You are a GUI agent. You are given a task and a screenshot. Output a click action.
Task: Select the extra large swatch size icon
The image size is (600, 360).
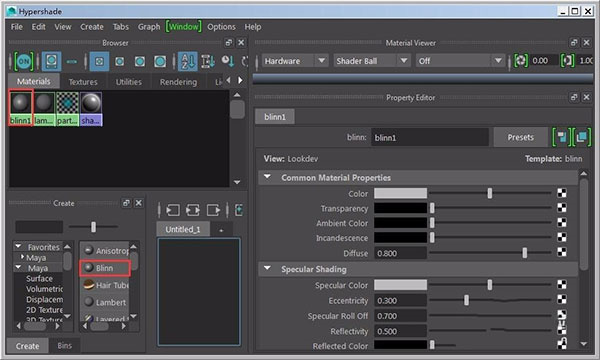160,61
